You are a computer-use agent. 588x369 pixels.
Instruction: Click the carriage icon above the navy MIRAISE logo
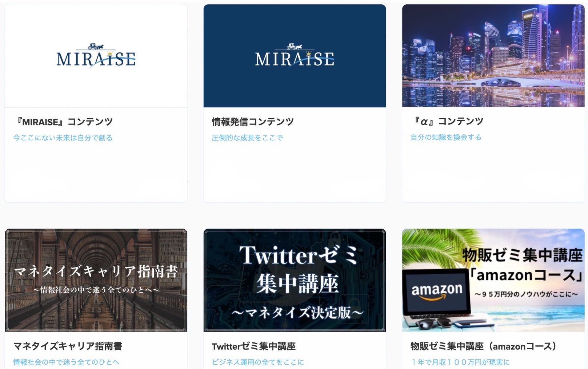tap(295, 47)
